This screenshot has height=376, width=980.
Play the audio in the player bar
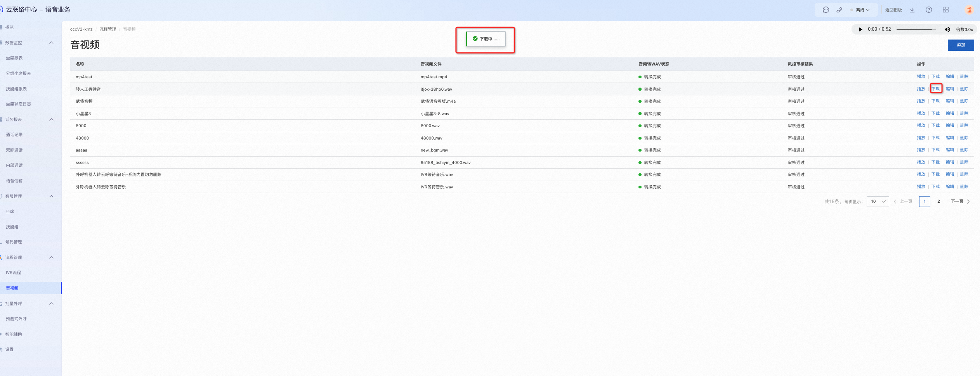(860, 29)
